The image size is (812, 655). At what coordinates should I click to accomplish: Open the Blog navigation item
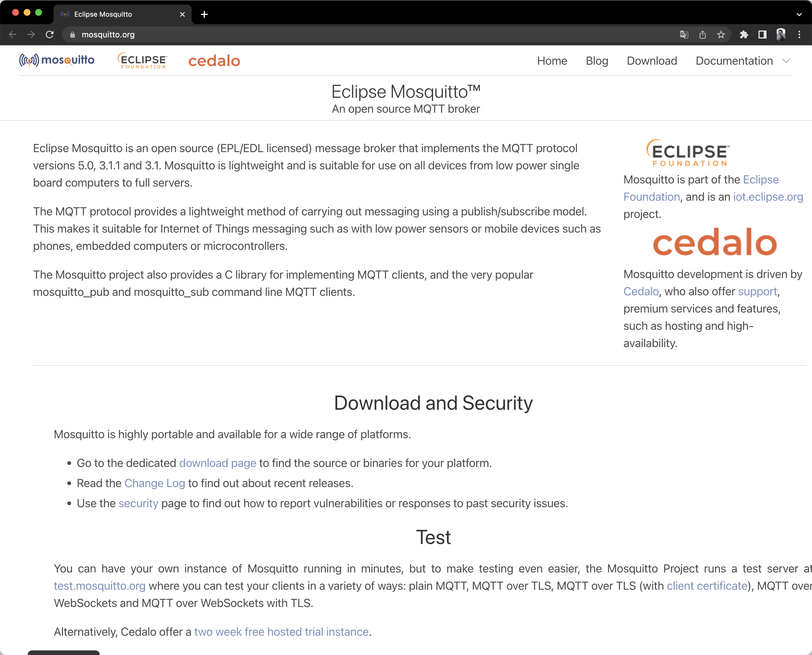pyautogui.click(x=597, y=61)
